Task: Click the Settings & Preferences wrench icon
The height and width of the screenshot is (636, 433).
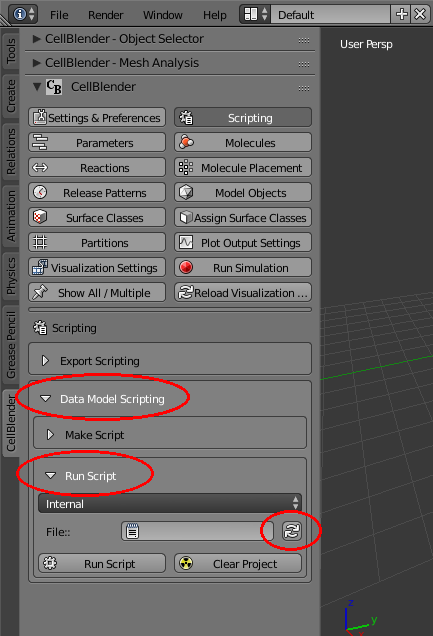Action: point(40,118)
